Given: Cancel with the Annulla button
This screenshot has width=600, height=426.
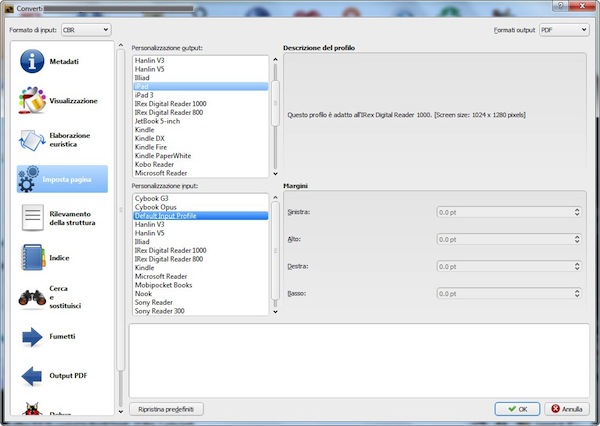Looking at the screenshot, I should click(x=567, y=409).
